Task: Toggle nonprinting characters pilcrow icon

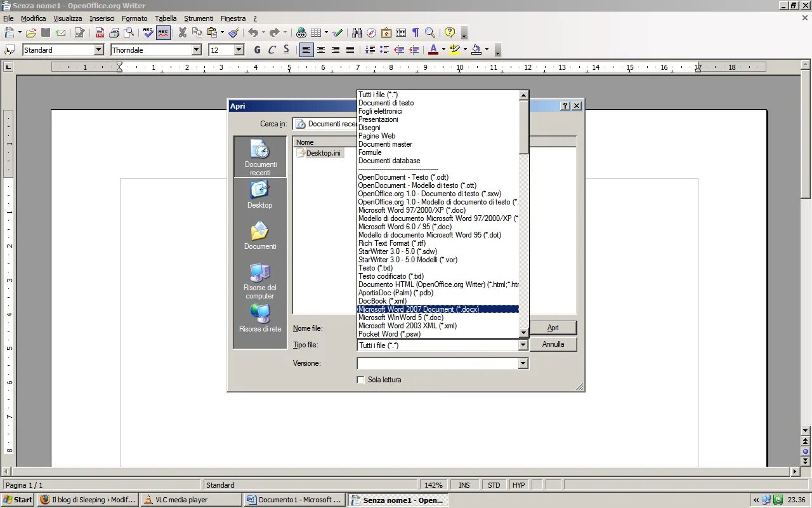Action: [x=416, y=32]
